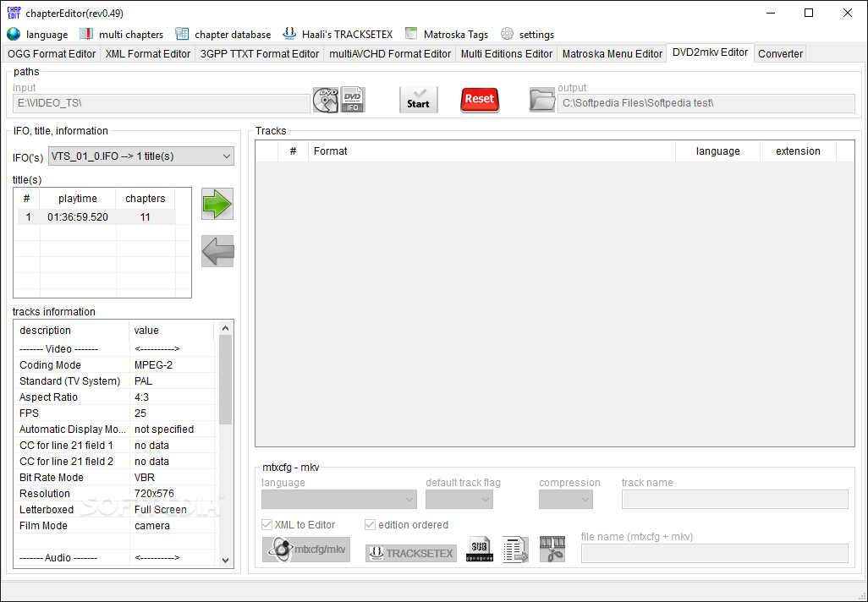Click the Standard (TV System) row
The height and width of the screenshot is (602, 868).
tap(116, 381)
